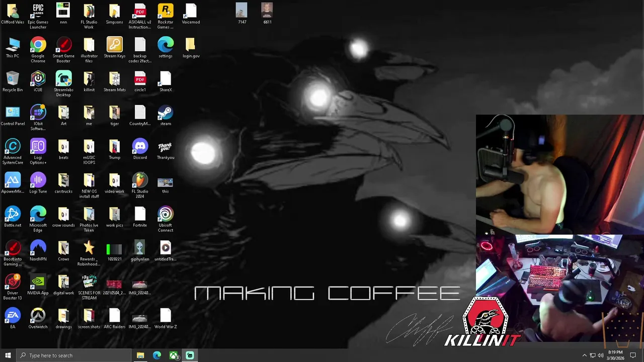Click the giphyalien file thumbnail
This screenshot has height=362, width=644.
click(x=140, y=248)
